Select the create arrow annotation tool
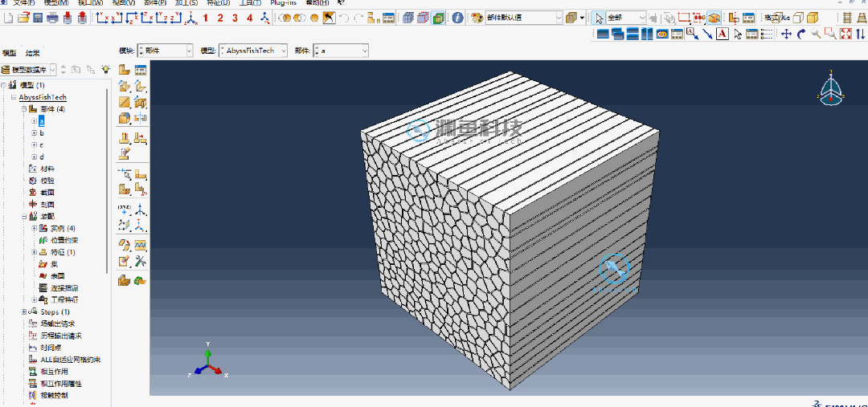The image size is (868, 407). (707, 35)
